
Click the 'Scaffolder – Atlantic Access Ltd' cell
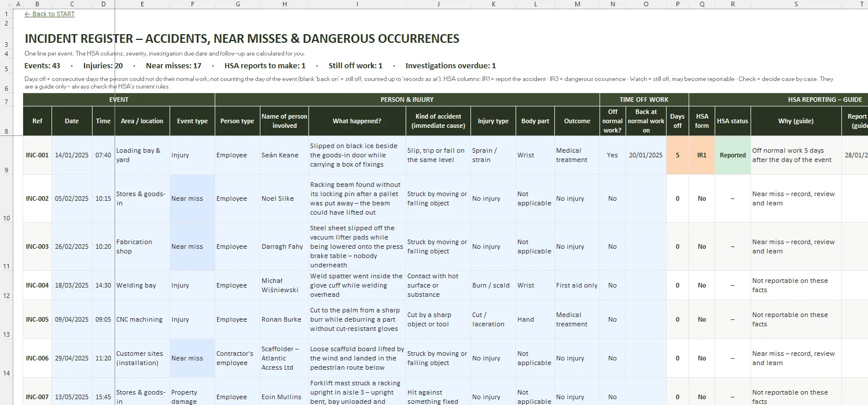pyautogui.click(x=284, y=358)
